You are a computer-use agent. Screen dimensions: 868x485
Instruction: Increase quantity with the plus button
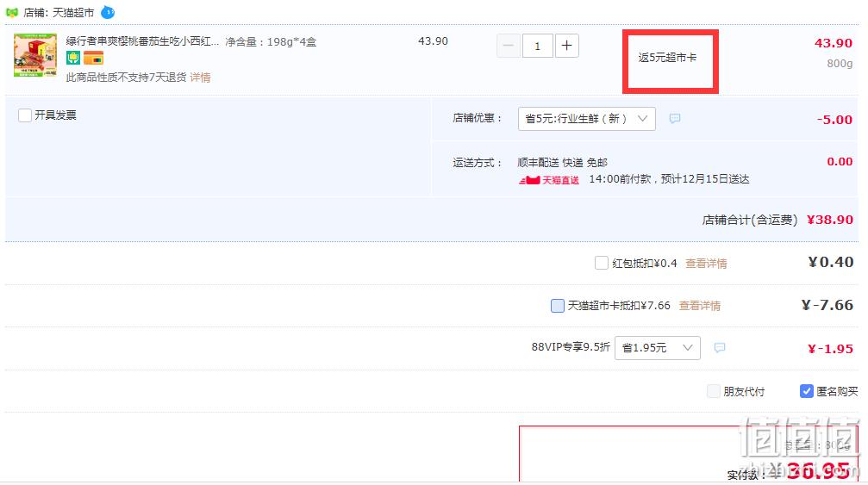pos(566,46)
